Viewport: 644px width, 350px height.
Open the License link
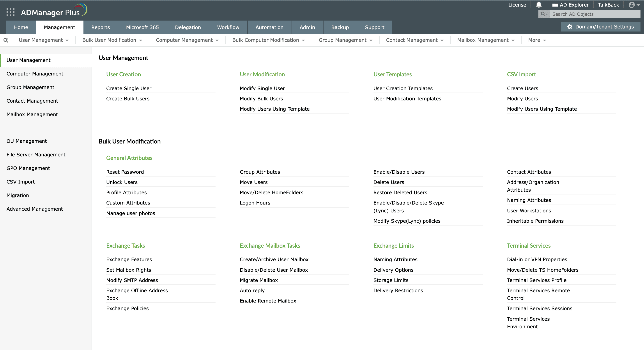pyautogui.click(x=517, y=5)
